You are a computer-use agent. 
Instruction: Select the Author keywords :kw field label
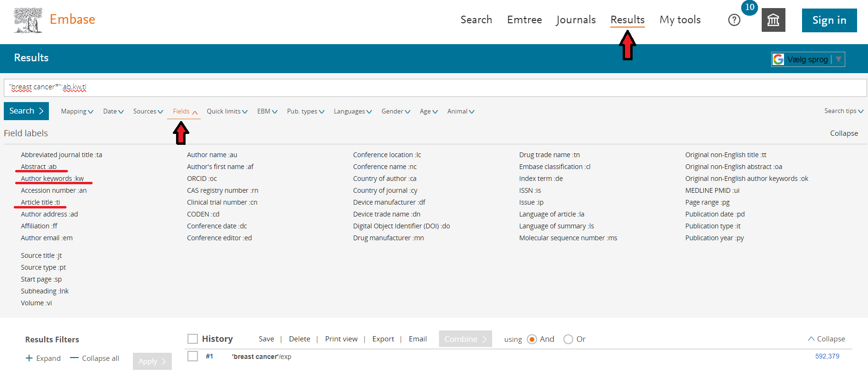tap(52, 179)
